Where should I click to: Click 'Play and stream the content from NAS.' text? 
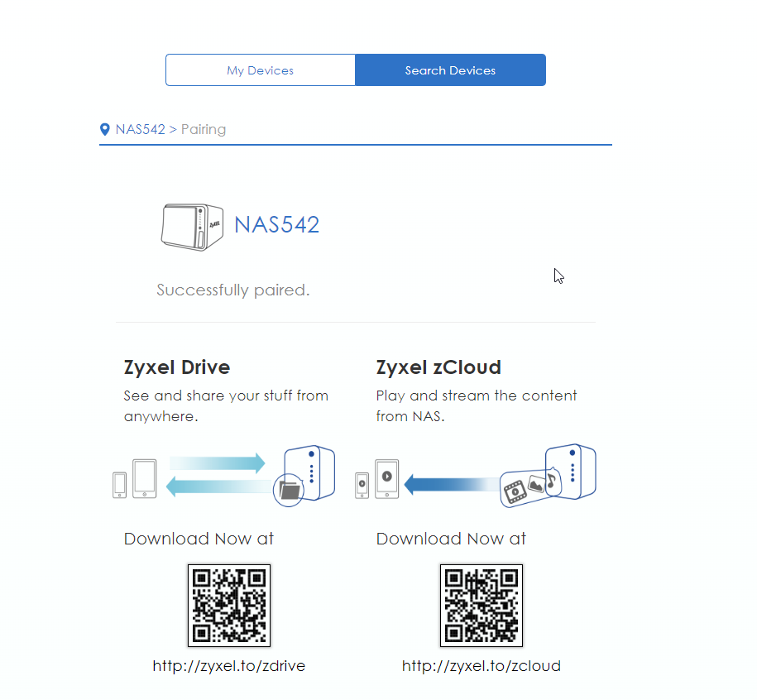tap(477, 406)
